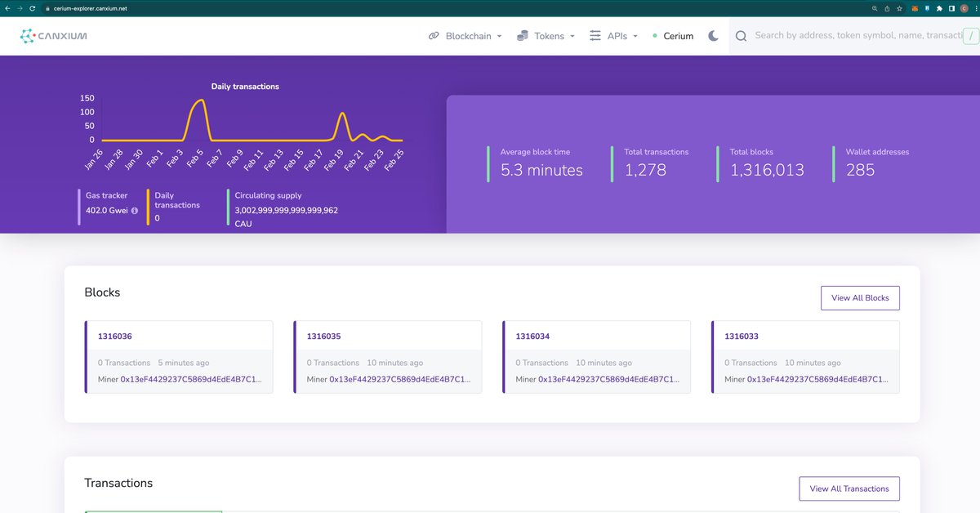This screenshot has height=513, width=980.
Task: Click the 285 wallet addresses value
Action: click(x=861, y=170)
